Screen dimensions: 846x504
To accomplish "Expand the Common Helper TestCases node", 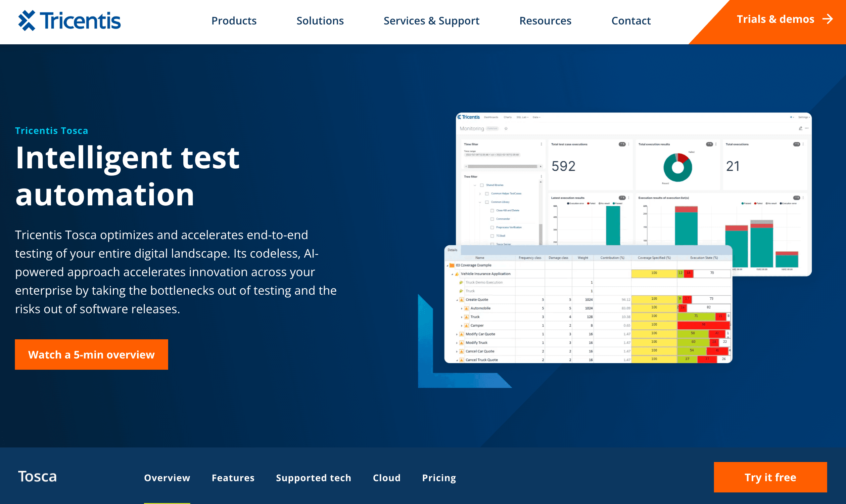I will 480,193.
